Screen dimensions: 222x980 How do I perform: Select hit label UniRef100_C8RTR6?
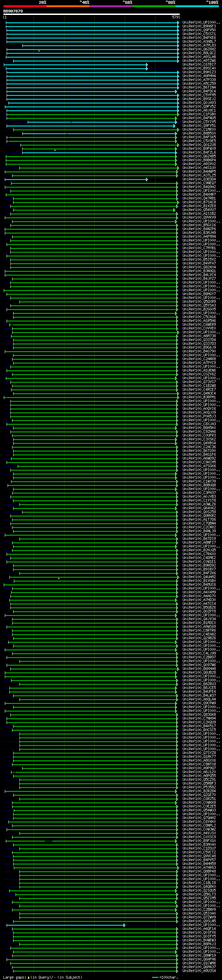(x=199, y=630)
